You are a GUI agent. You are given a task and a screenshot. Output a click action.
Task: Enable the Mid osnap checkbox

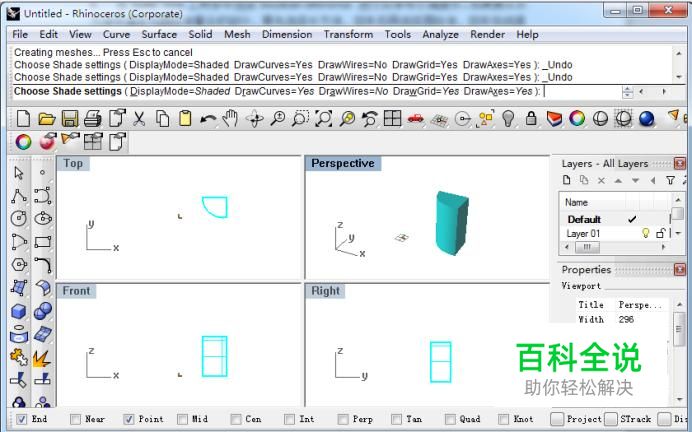pos(182,419)
